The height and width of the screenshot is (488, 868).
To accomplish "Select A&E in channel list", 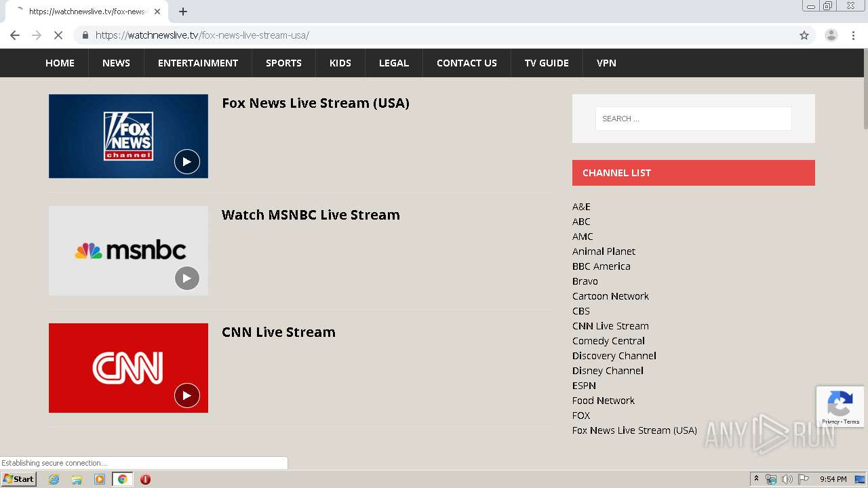I will click(581, 207).
